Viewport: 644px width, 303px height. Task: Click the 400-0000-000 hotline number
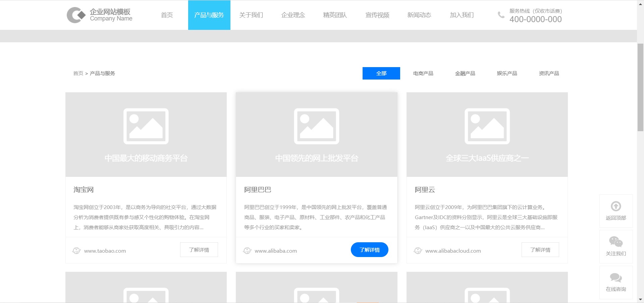[x=536, y=19]
